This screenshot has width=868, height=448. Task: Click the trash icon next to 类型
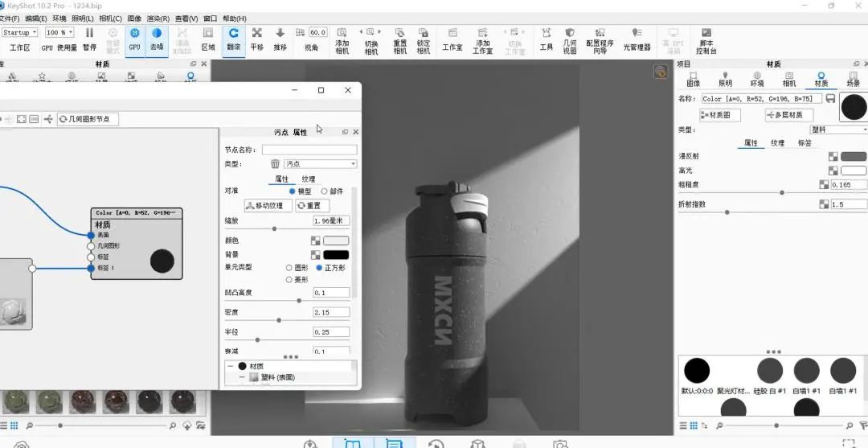pos(275,164)
